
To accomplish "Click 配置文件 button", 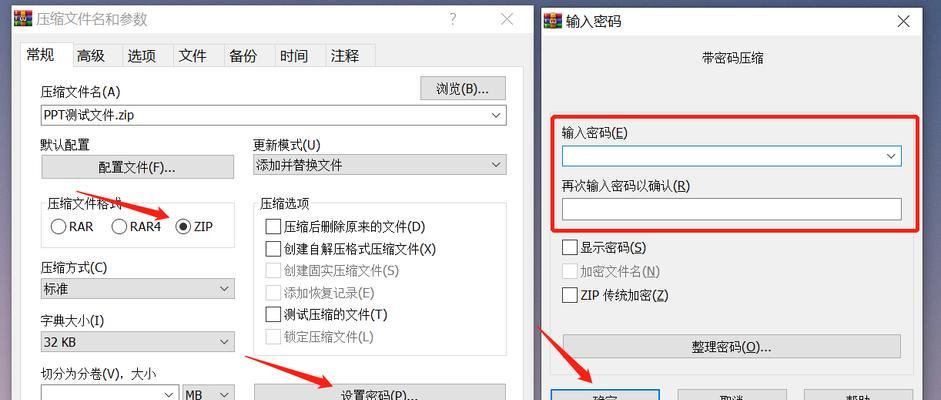I will (137, 167).
